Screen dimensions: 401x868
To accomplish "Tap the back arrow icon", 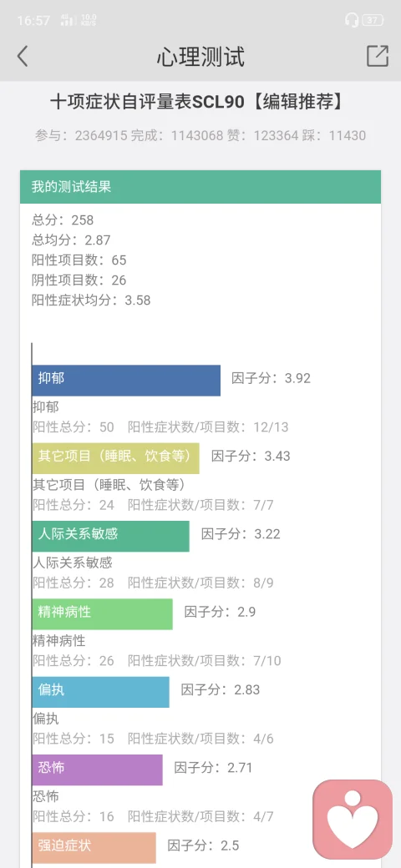I will 23,56.
